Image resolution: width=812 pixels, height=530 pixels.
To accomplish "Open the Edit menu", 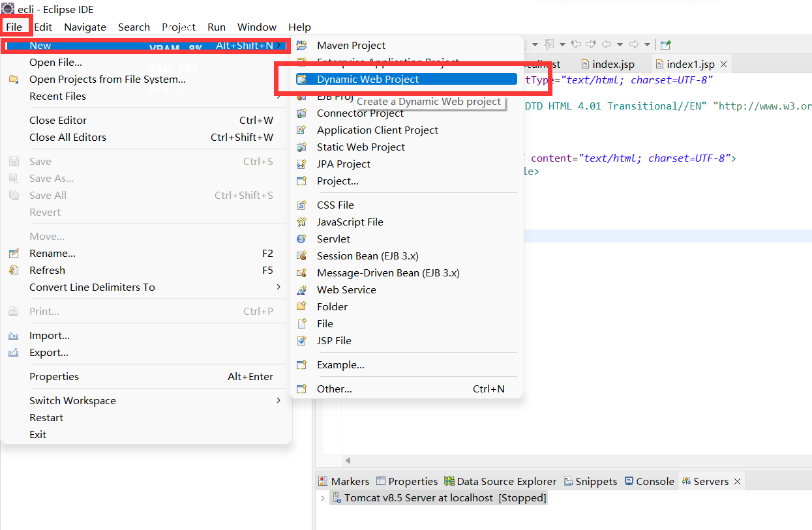I will (43, 27).
